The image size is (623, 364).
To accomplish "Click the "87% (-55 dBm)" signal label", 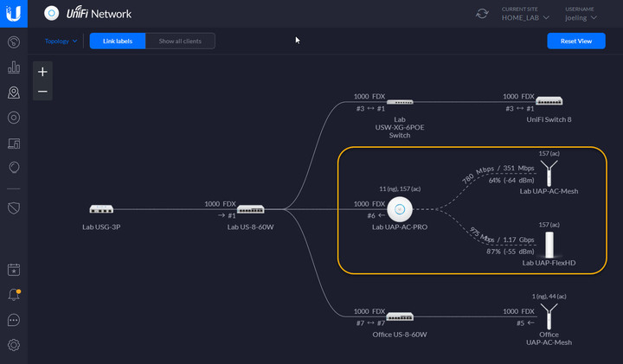I will (511, 252).
